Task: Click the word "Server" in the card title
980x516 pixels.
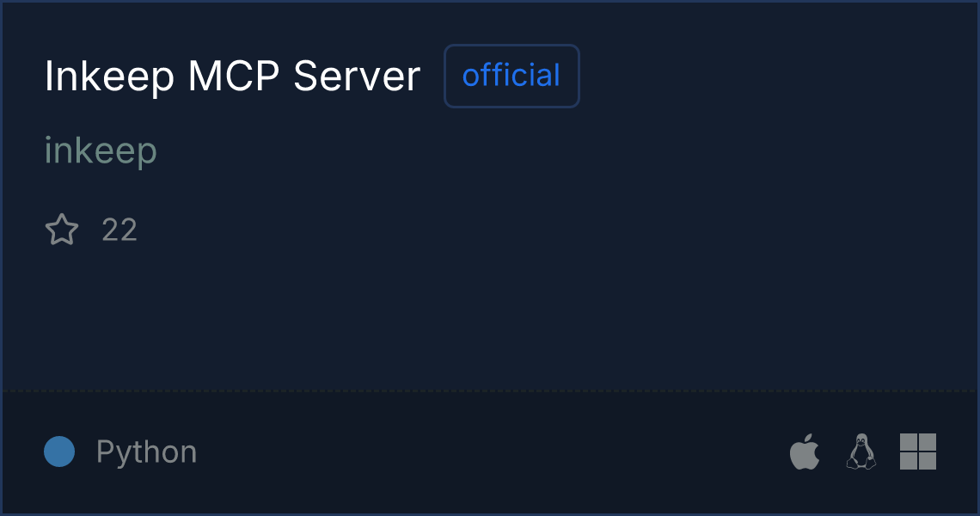Action: [357, 77]
